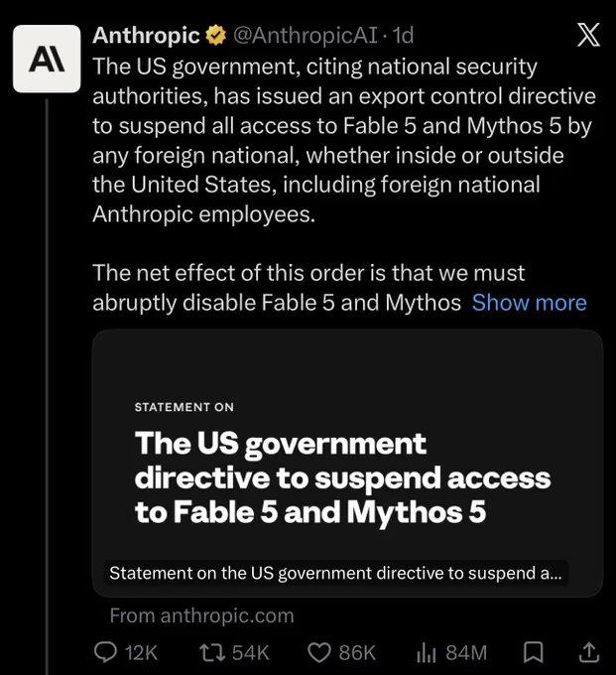Open the post's 1d timestamp
616x675 pixels.
click(404, 36)
